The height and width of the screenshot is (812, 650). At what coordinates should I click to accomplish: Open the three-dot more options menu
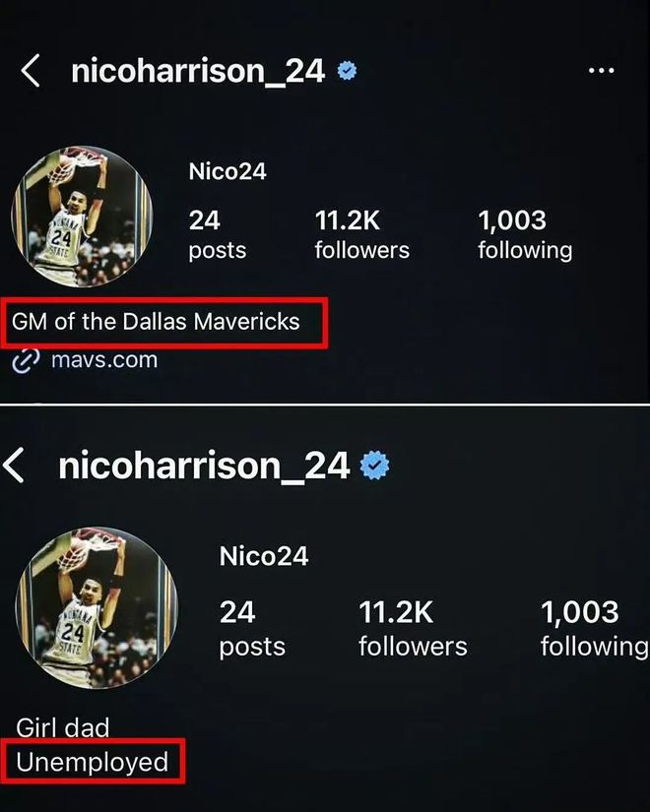pyautogui.click(x=601, y=71)
